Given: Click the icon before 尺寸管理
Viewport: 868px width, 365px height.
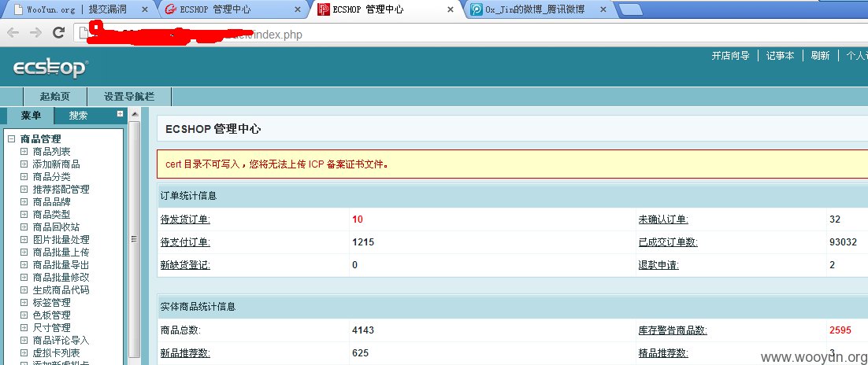Looking at the screenshot, I should click(24, 328).
